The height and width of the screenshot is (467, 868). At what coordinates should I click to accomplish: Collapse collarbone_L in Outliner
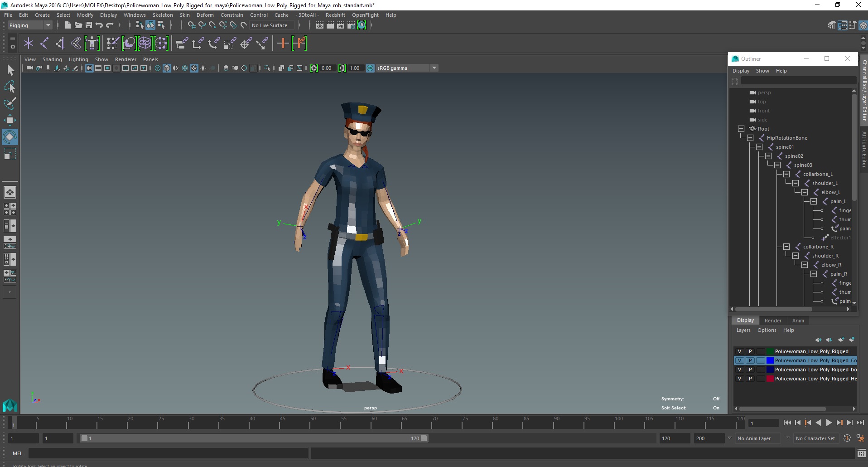tap(786, 174)
